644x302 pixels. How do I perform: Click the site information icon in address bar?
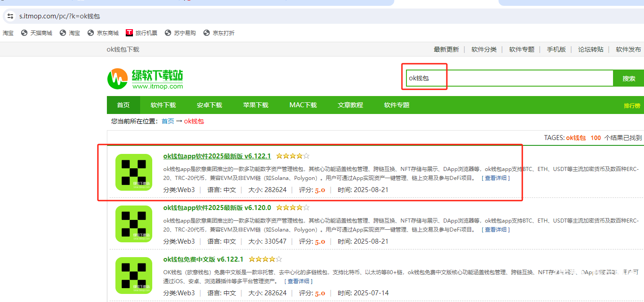point(10,16)
